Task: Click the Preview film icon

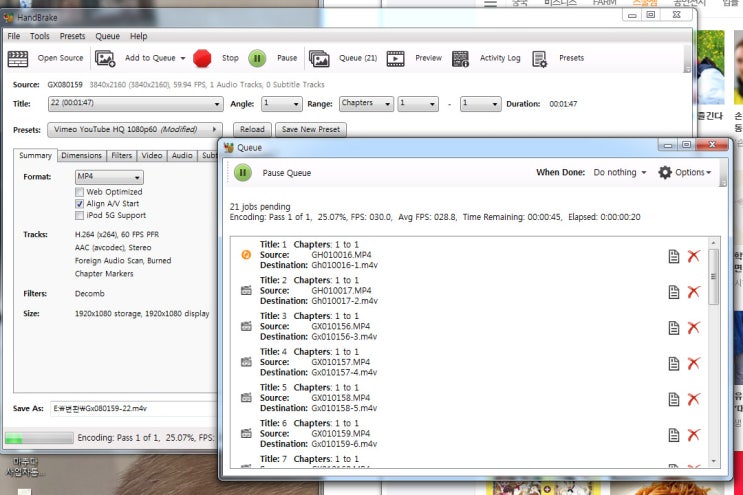Action: pyautogui.click(x=395, y=58)
